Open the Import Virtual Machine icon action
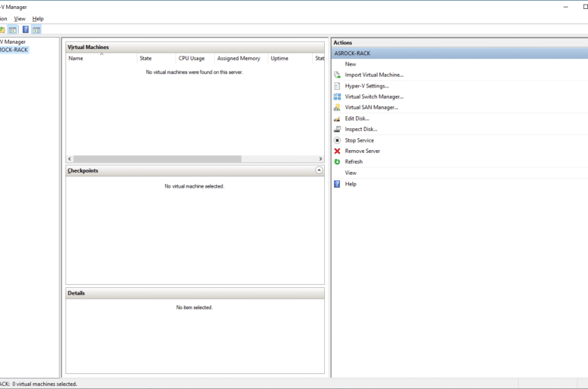588x389 pixels. point(337,75)
